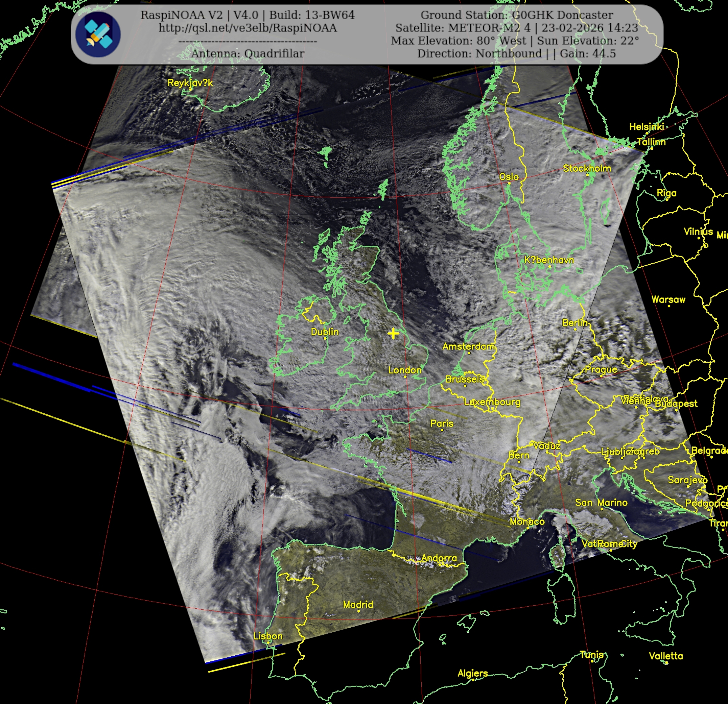Click the Antenna Quadrifilar header text
The image size is (728, 704).
(x=248, y=53)
